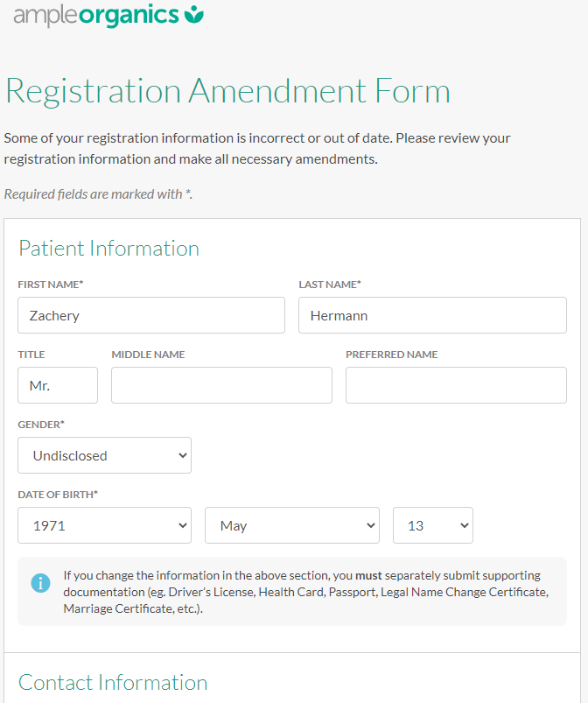588x703 pixels.
Task: Click the Contact Information section heading
Action: click(x=113, y=683)
